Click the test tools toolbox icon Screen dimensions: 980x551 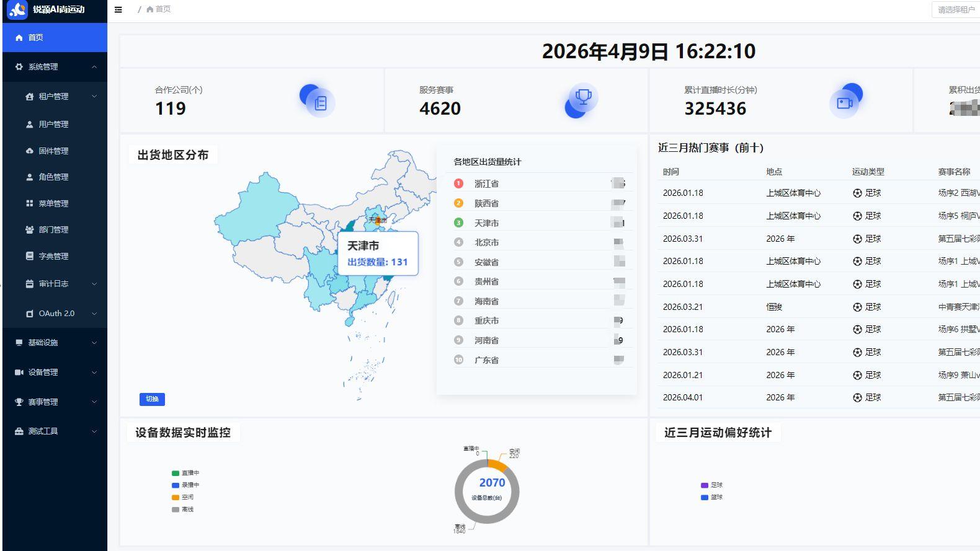point(19,431)
